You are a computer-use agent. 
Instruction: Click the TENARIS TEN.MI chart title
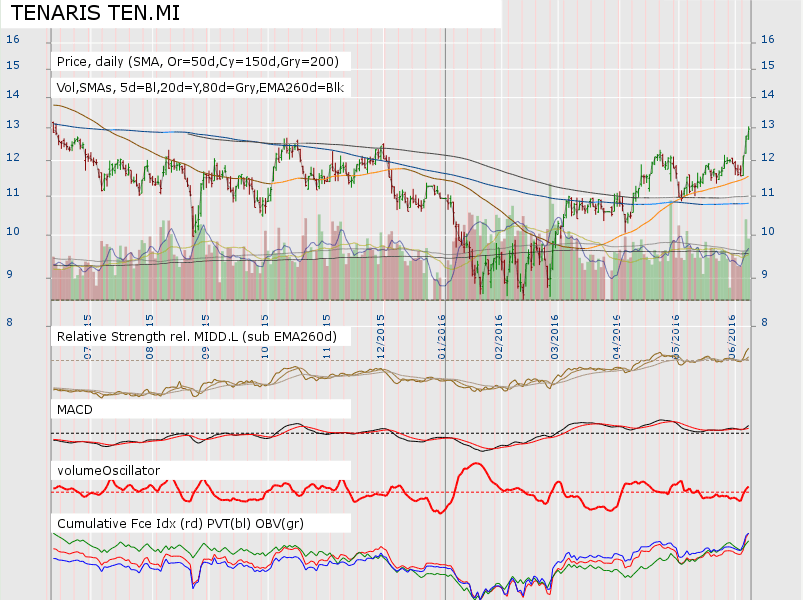(95, 13)
